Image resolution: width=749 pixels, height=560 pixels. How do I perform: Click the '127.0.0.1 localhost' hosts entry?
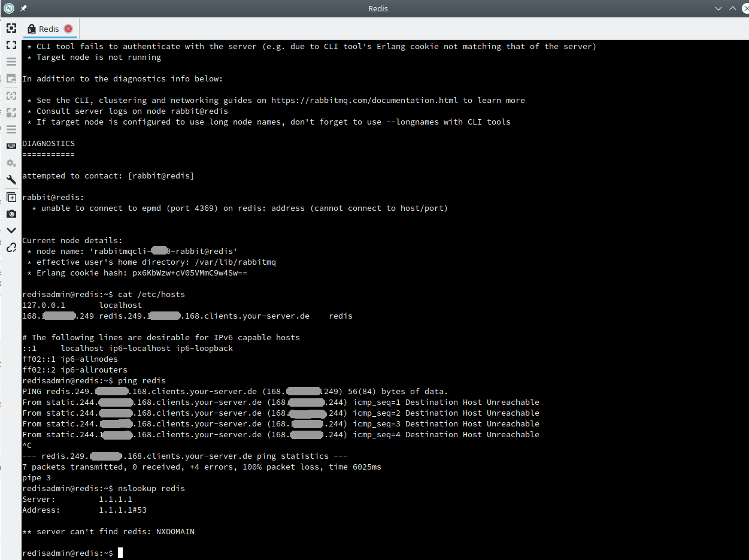(x=82, y=305)
